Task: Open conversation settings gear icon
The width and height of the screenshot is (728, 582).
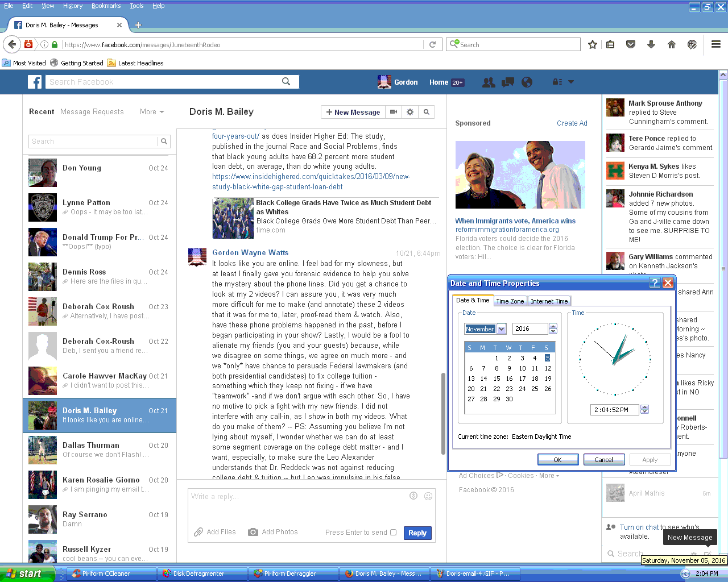Action: 410,112
